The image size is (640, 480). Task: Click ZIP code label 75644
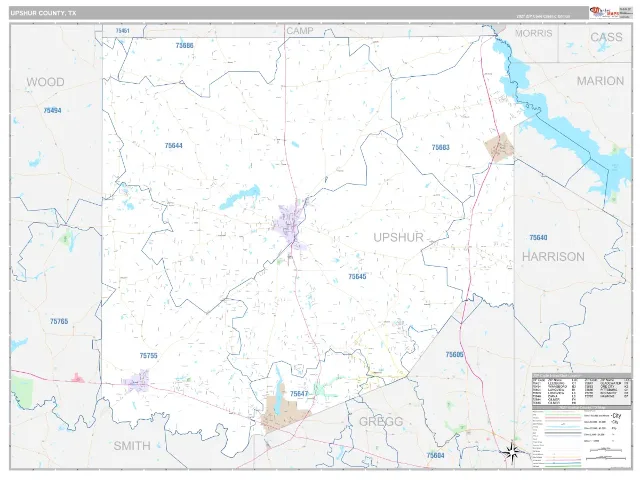pyautogui.click(x=173, y=145)
